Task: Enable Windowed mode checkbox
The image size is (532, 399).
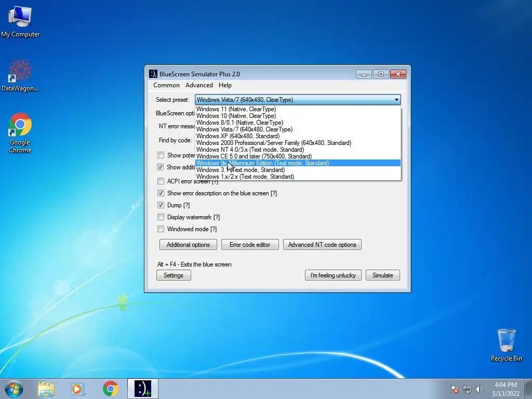Action: pos(161,229)
